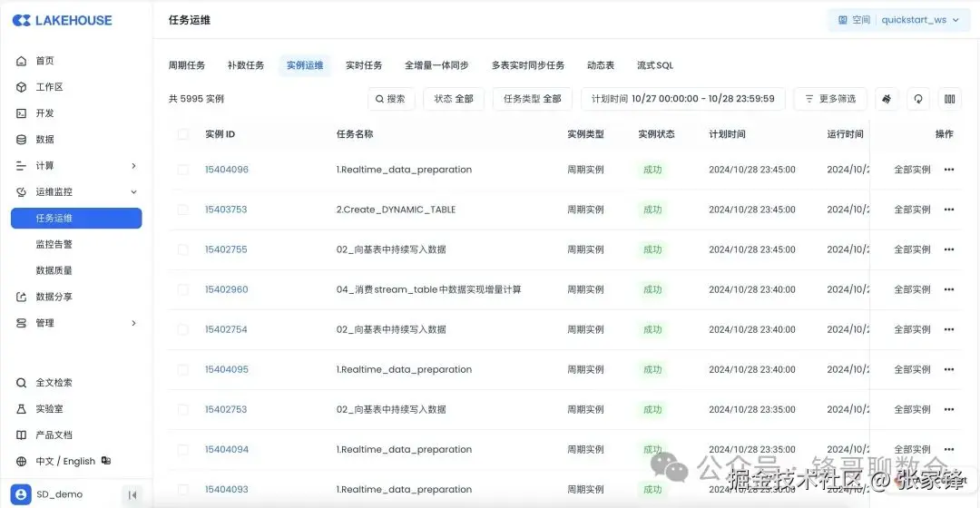
Task: Open instance ID 15404096 link
Action: (227, 170)
